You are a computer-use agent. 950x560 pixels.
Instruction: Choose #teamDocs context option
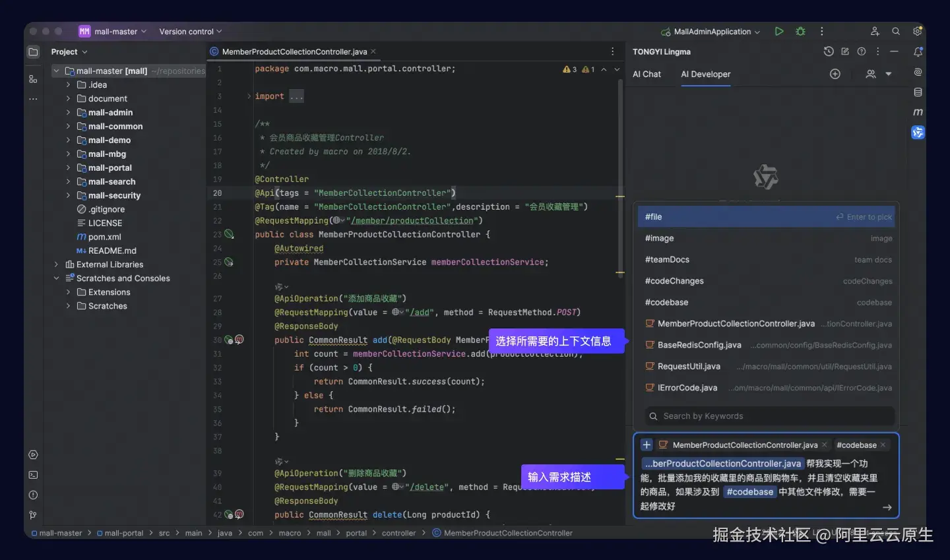click(767, 260)
